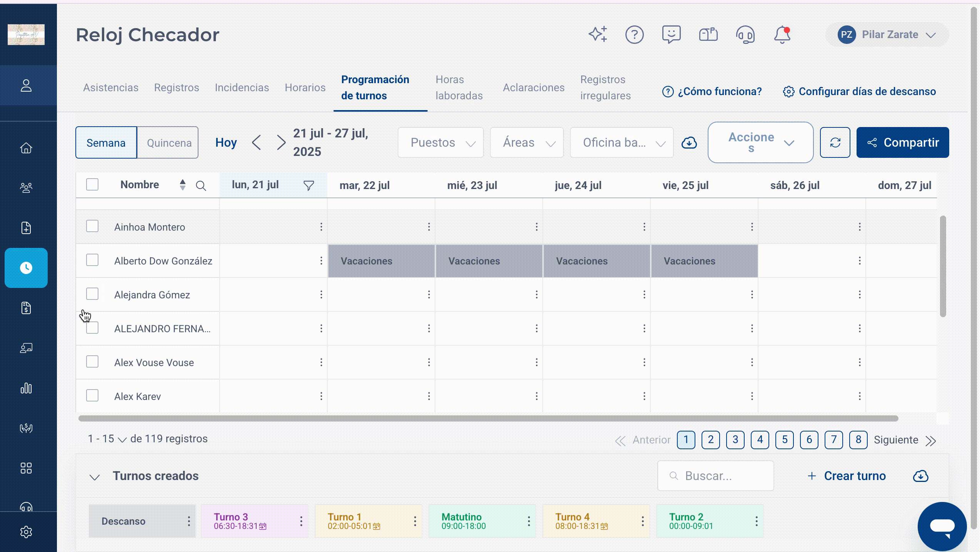Open the clock time-tracking sidebar icon
Viewport: 980px width, 552px height.
(x=26, y=268)
